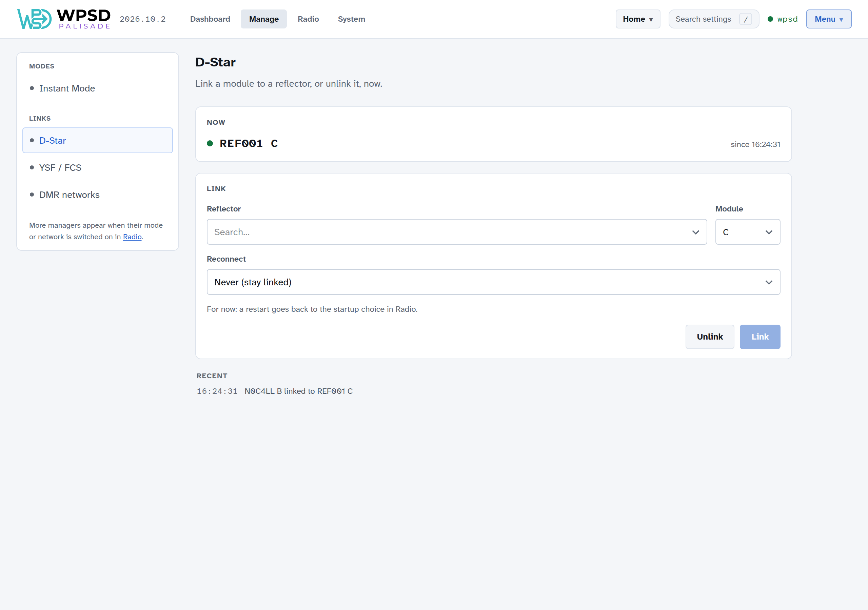Click the blue Link button
Viewport: 868px width, 610px height.
[760, 337]
